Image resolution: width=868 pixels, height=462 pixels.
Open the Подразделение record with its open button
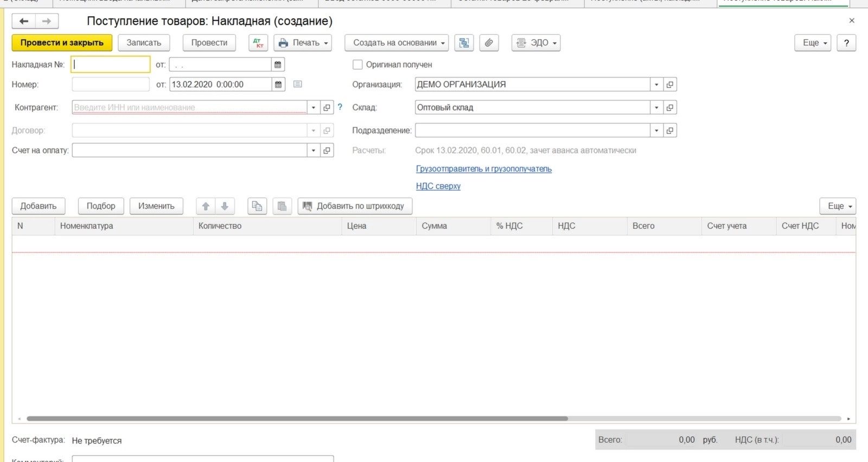pyautogui.click(x=670, y=130)
